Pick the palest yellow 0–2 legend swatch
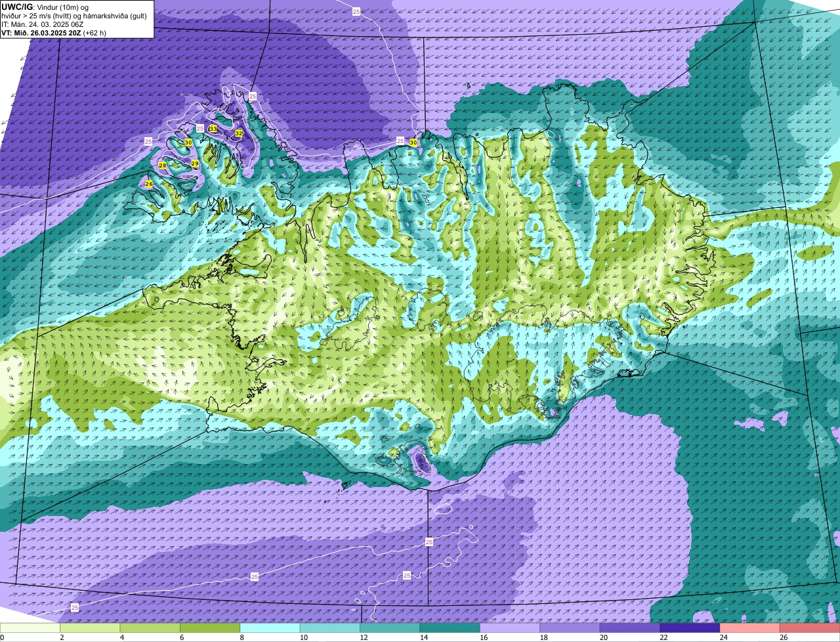Image resolution: width=840 pixels, height=642 pixels. 30,628
